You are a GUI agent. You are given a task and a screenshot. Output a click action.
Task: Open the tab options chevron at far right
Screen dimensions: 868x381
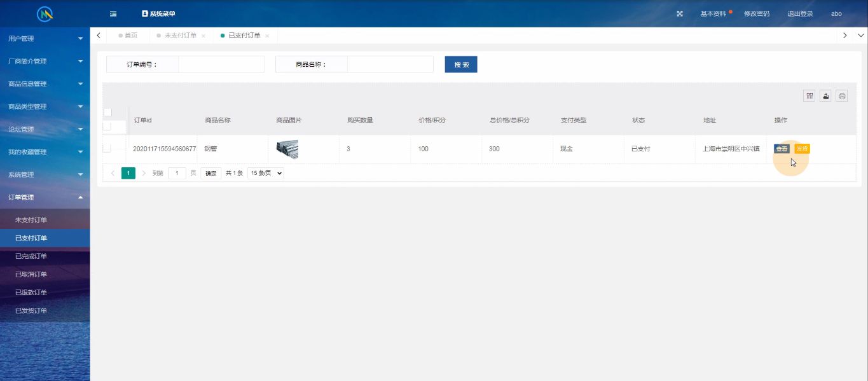coord(860,36)
